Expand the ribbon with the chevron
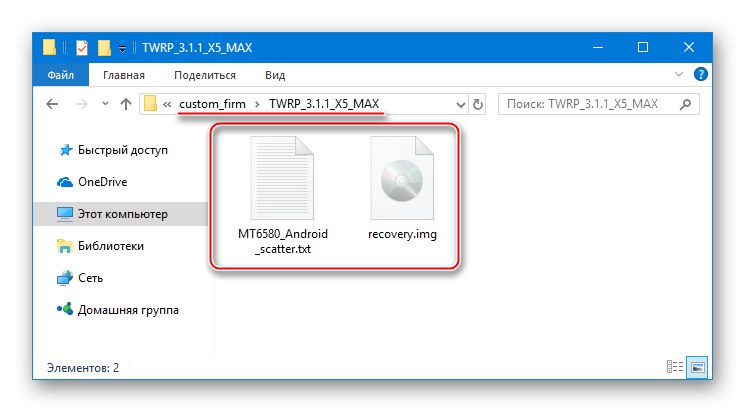 point(679,74)
